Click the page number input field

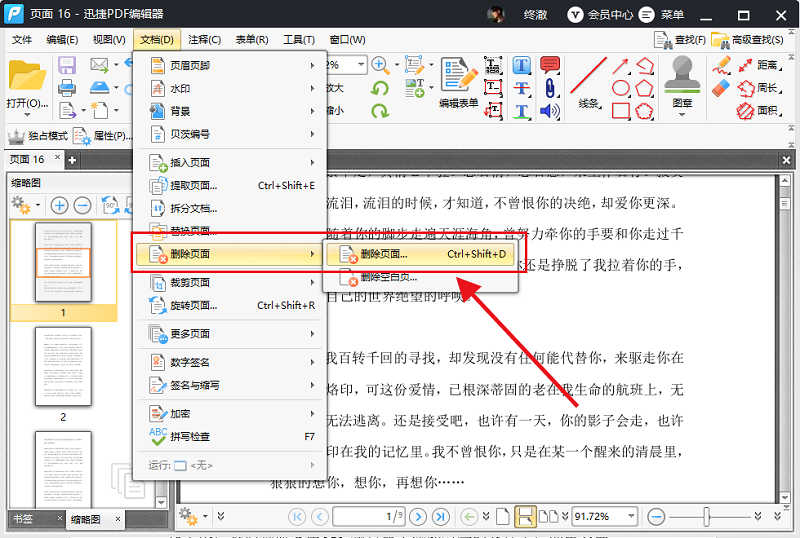coord(369,517)
